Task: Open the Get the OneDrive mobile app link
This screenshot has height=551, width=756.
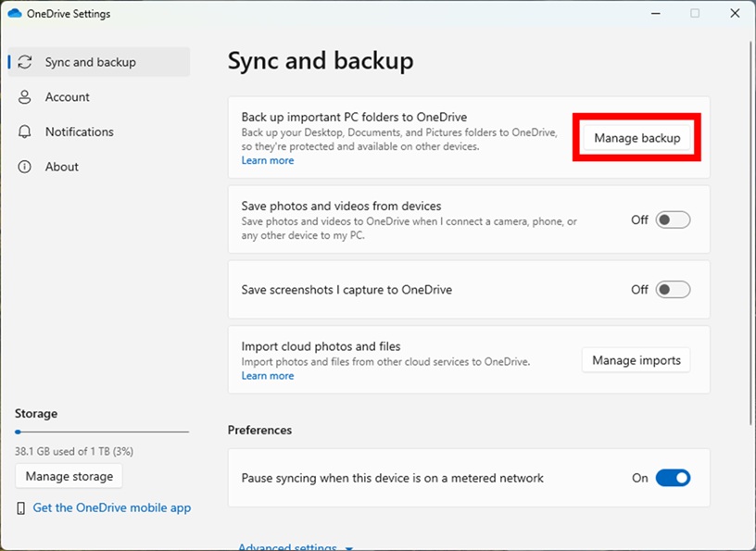Action: [111, 507]
